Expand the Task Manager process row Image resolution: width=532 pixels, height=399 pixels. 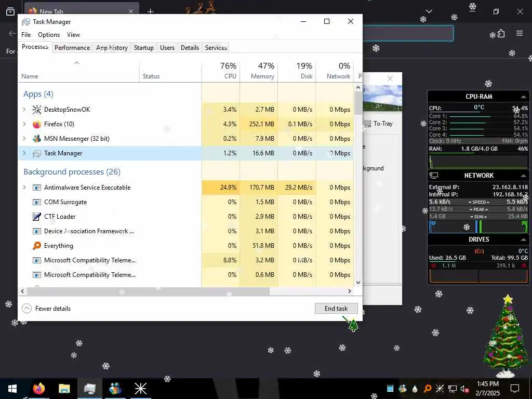[x=24, y=153]
